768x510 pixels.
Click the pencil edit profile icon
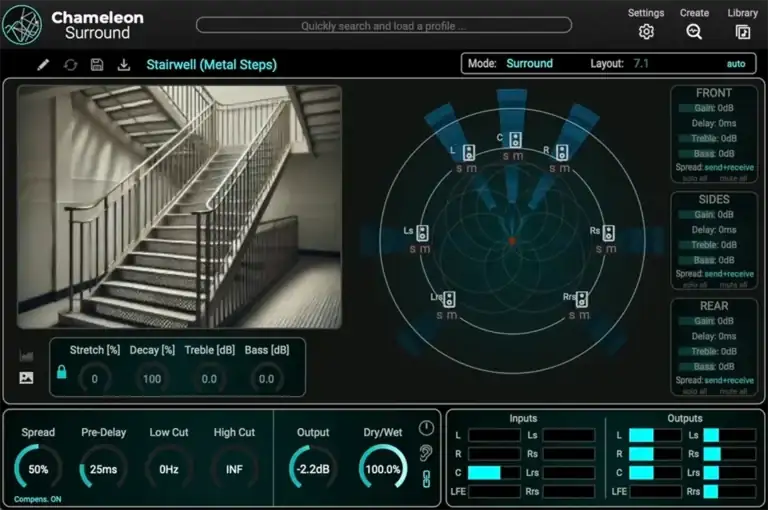click(43, 64)
